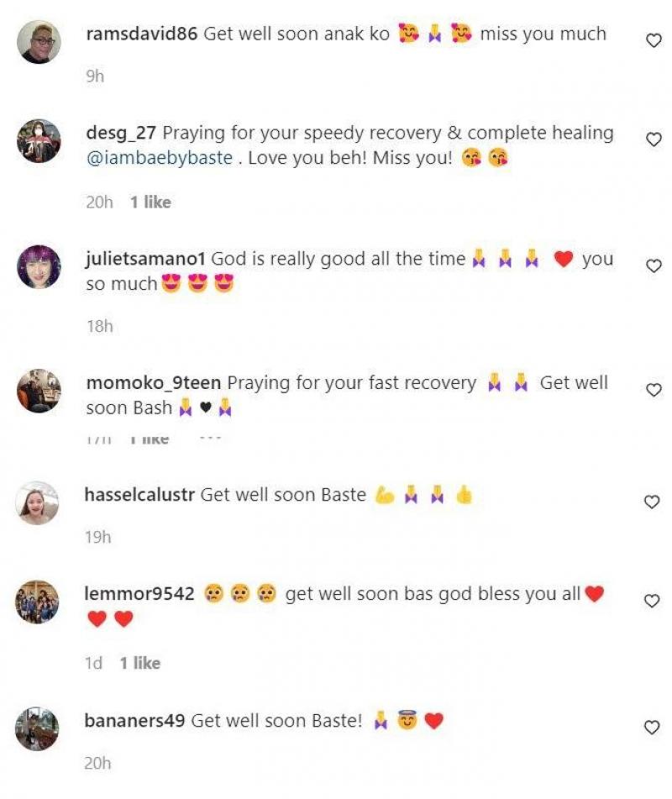The width and height of the screenshot is (672, 799).
Task: Tap heart on julietsamano1's comment
Action: point(654,266)
